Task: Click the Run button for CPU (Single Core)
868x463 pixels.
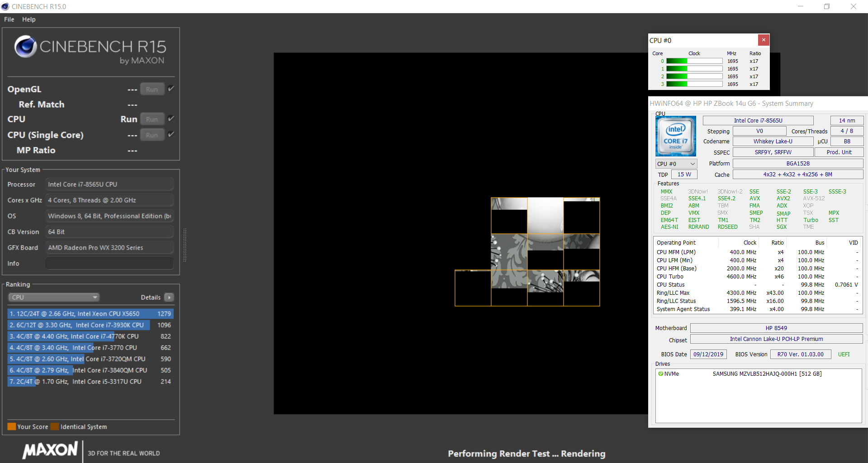Action: [152, 135]
